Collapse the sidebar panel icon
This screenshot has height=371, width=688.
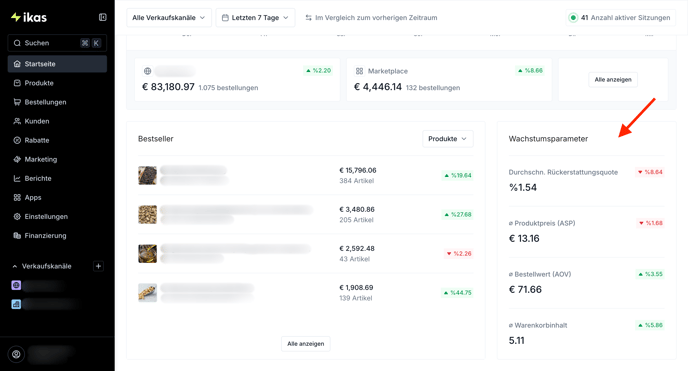point(103,17)
